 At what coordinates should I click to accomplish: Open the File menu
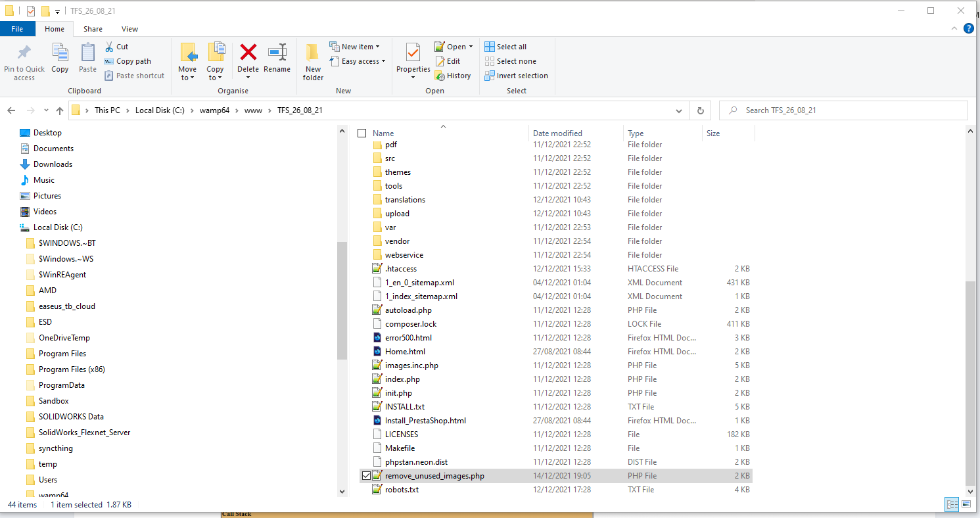[17, 29]
